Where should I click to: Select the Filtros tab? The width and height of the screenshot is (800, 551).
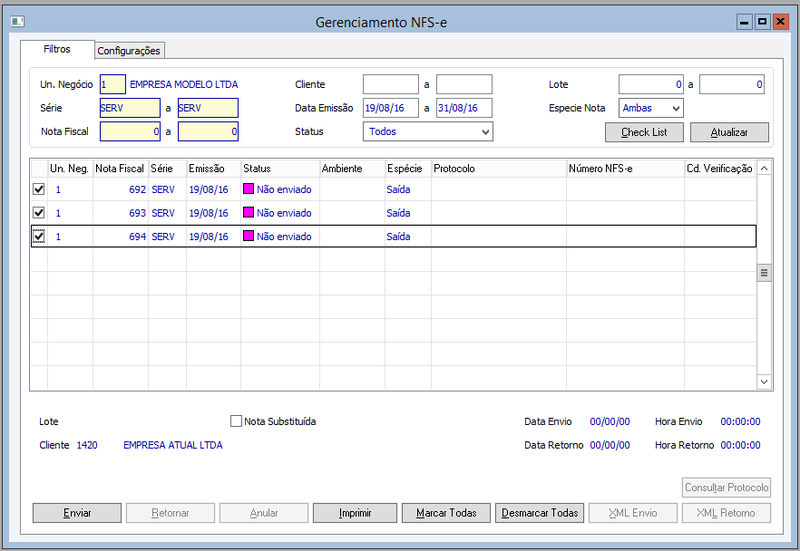[57, 49]
